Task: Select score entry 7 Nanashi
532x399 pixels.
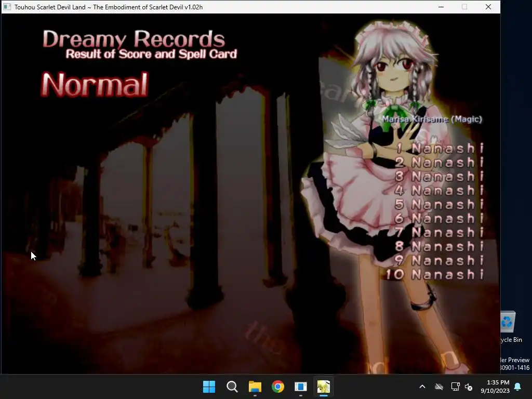Action: [x=440, y=232]
